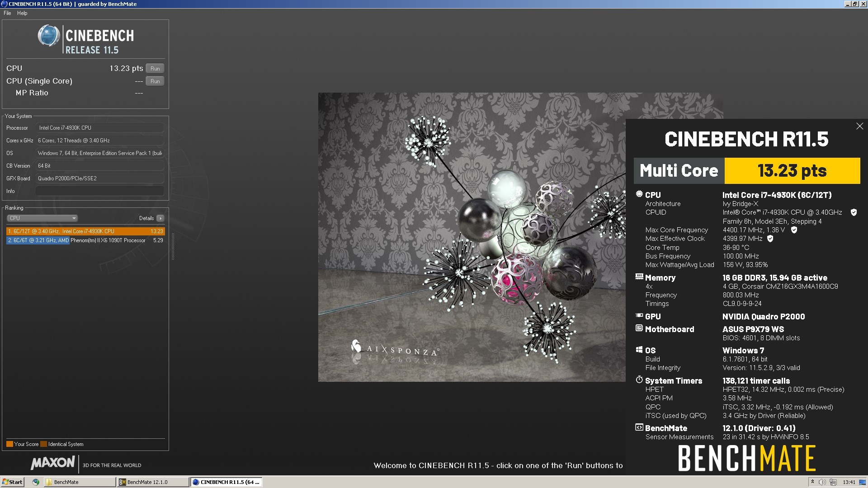Screen dimensions: 868x488
Task: Click the yellow 13.23 pts score box
Action: [792, 171]
